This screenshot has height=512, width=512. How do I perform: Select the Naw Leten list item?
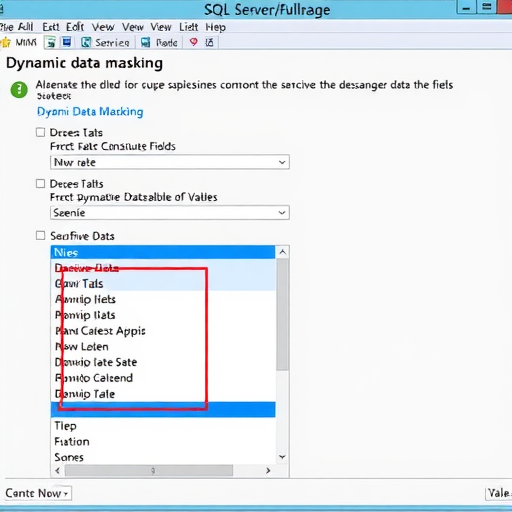coord(163,346)
